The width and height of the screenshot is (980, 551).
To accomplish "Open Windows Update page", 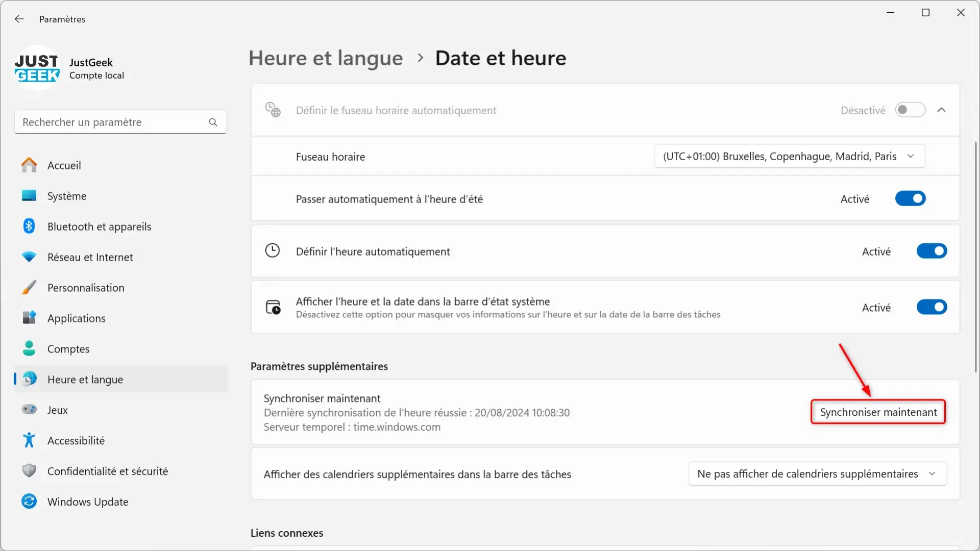I will (x=121, y=502).
